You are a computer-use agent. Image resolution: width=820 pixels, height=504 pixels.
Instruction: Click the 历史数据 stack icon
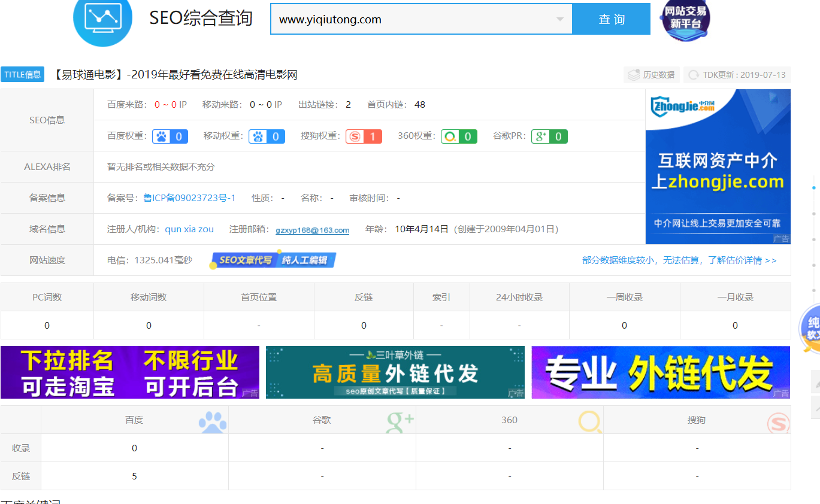pos(633,75)
